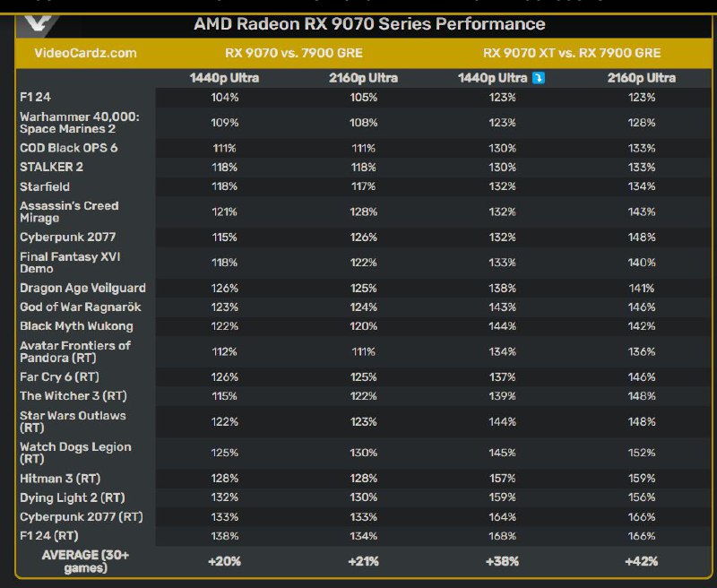Click the 'AVERAGE (30+ games)' row label
This screenshot has width=717, height=588.
click(x=85, y=561)
